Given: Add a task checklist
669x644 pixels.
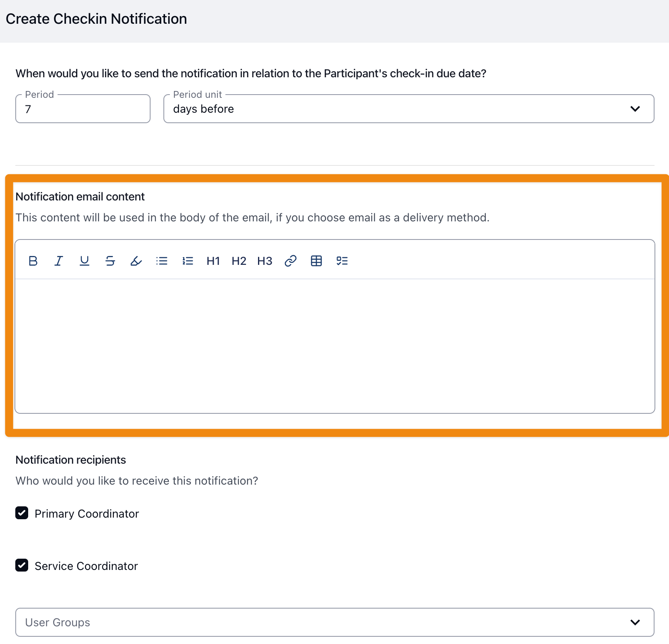Looking at the screenshot, I should click(x=342, y=261).
